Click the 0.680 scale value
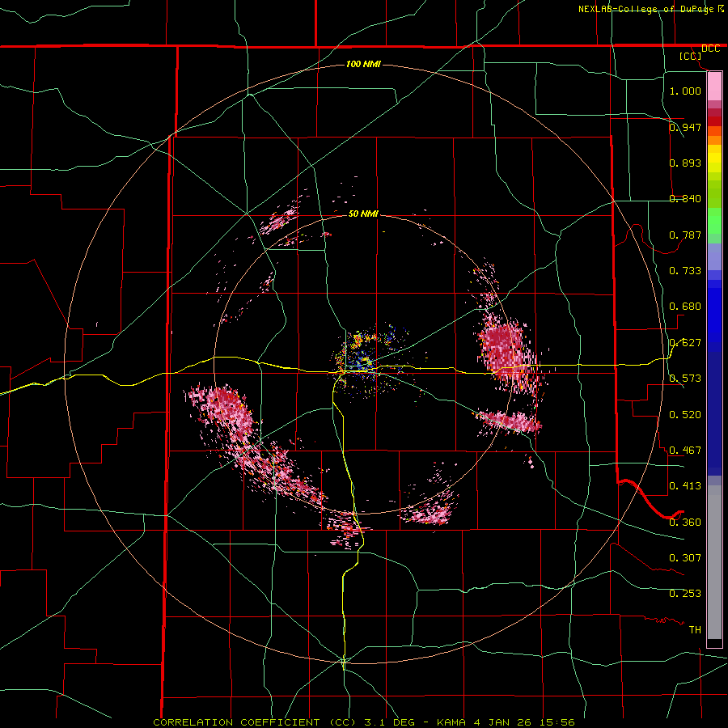Image resolution: width=728 pixels, height=728 pixels. click(x=685, y=306)
